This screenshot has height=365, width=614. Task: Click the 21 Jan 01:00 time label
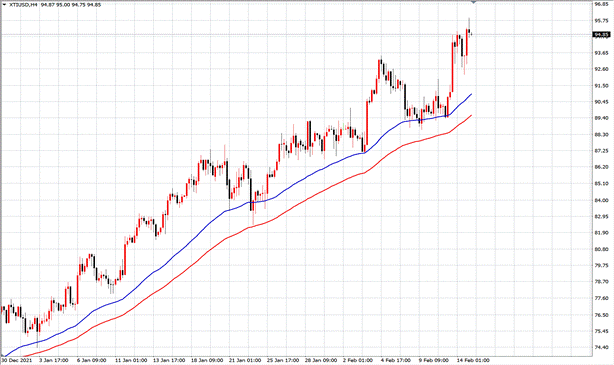click(x=245, y=360)
